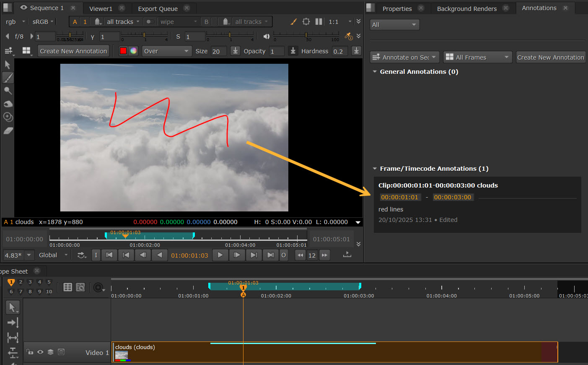Viewport: 588px width, 365px height.
Task: Open the color wheel picker
Action: [133, 51]
